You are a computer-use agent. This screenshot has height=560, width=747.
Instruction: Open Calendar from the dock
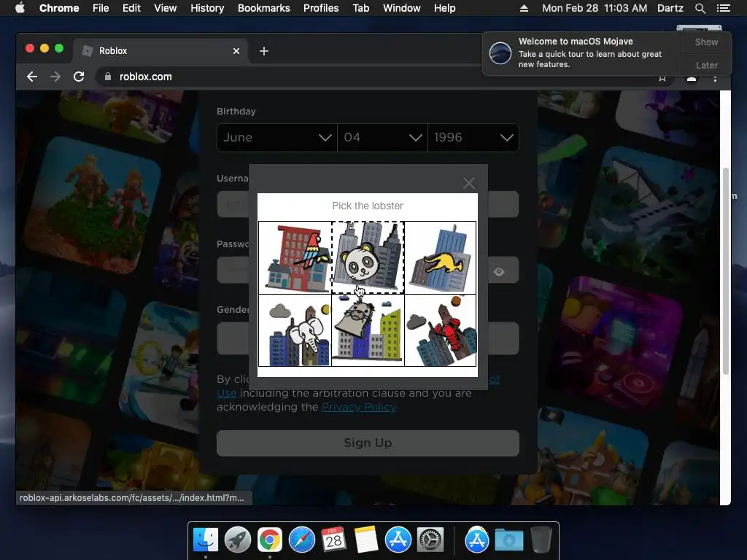pos(333,540)
